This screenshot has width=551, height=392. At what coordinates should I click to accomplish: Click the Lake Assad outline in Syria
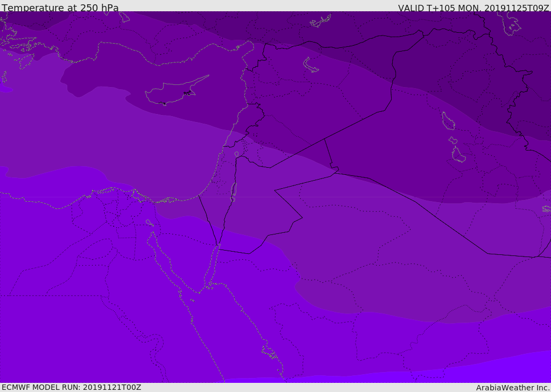(x=311, y=66)
